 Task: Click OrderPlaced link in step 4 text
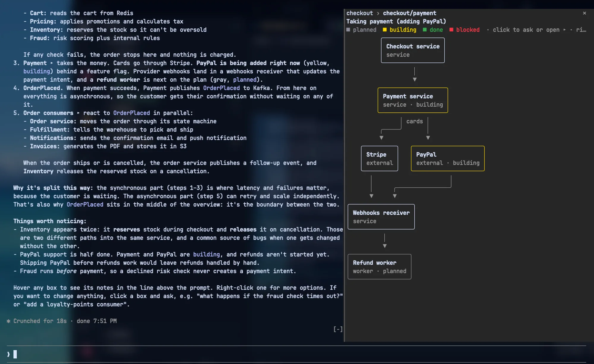221,88
